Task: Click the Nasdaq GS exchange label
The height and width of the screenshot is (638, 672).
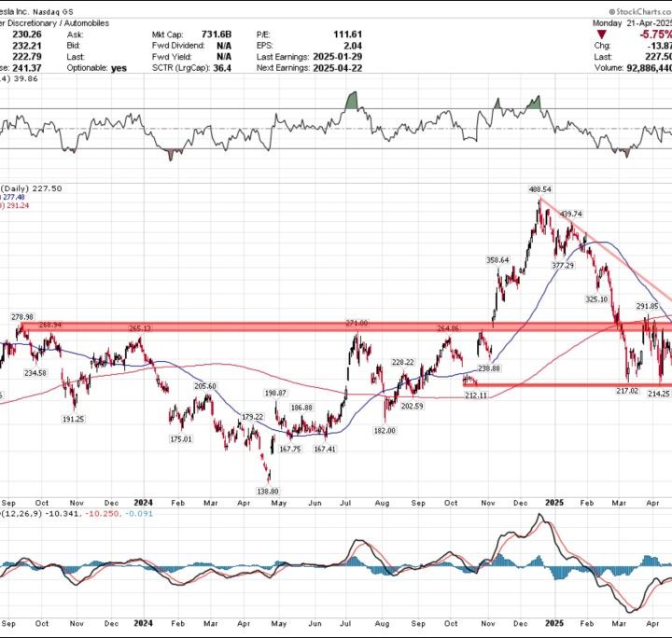Action: 52,12
